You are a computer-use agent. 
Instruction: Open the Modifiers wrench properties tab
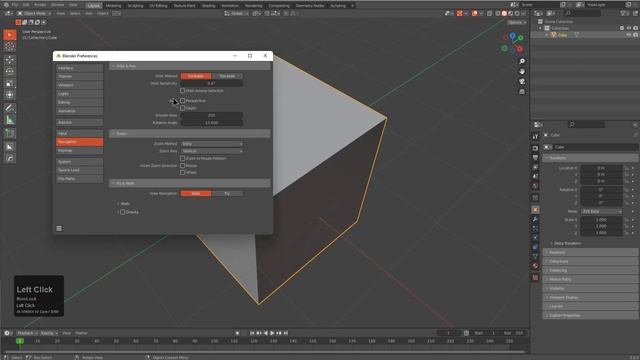coord(536,219)
